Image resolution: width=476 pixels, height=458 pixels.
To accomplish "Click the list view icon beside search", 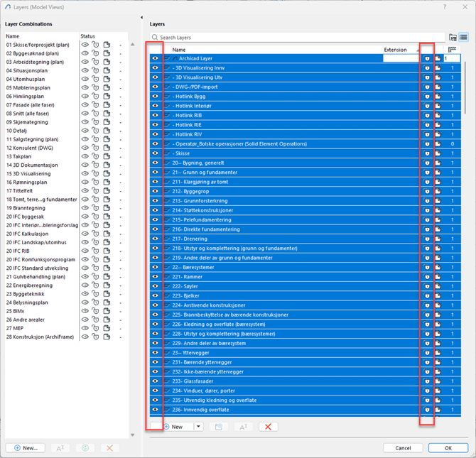I will tap(463, 37).
